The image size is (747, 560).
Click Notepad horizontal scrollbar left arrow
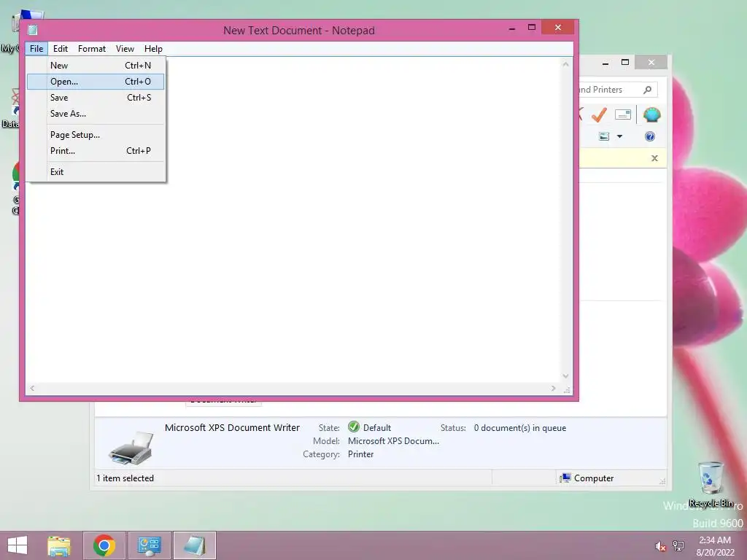tap(32, 388)
